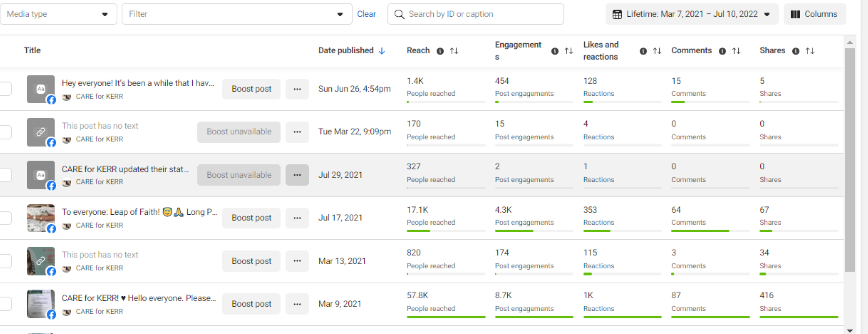Open more options for Jul 29 post
This screenshot has width=868, height=334.
coord(297,175)
